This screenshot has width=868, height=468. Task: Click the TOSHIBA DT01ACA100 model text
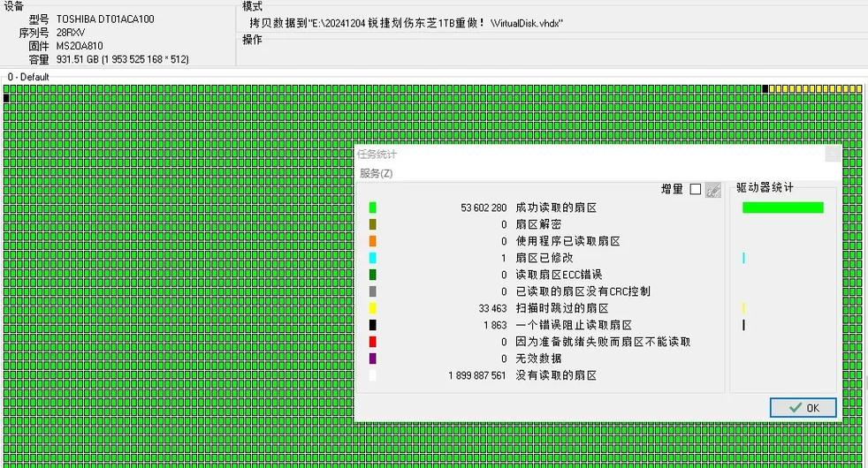105,19
